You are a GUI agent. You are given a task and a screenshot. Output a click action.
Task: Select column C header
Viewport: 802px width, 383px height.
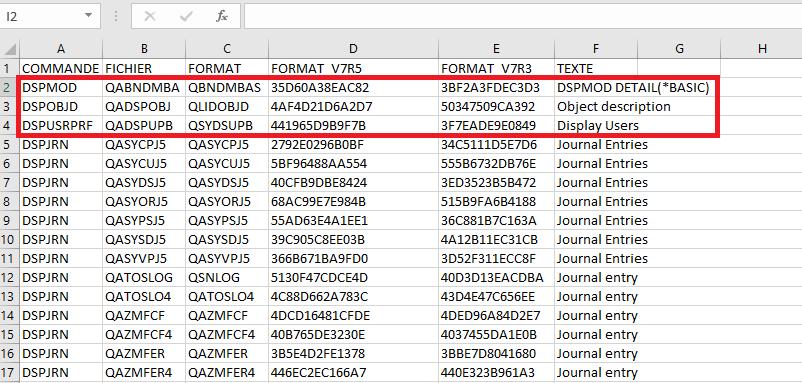(x=227, y=49)
